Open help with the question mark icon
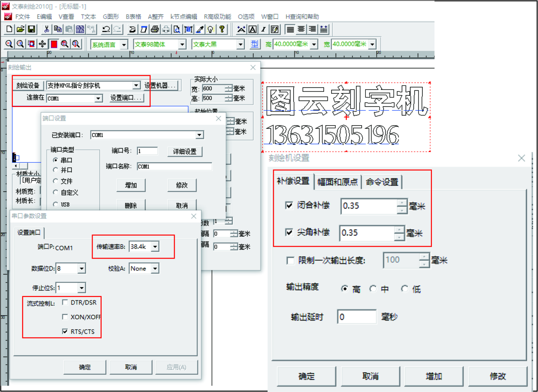Viewport: 538px width, 392px height. click(x=222, y=29)
